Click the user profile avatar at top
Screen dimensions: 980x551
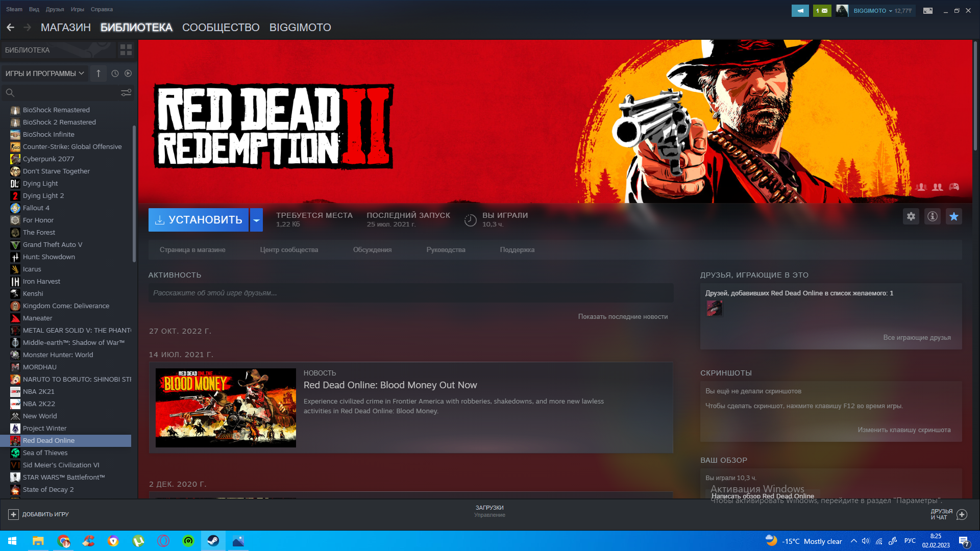pos(842,11)
